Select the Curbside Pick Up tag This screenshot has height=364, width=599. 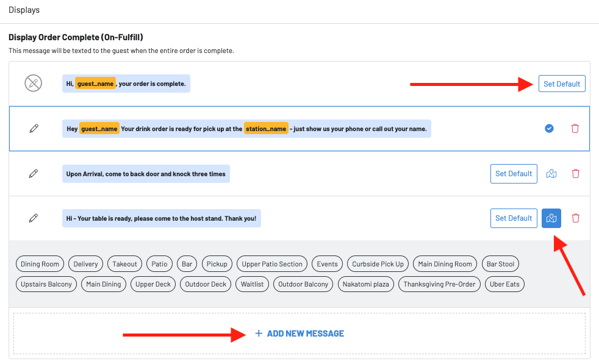pos(378,264)
